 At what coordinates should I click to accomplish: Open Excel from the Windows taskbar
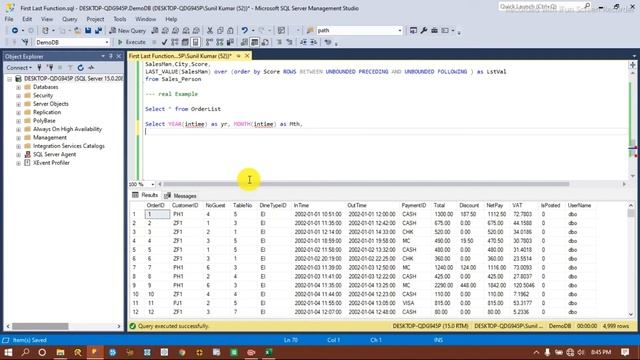(x=268, y=352)
